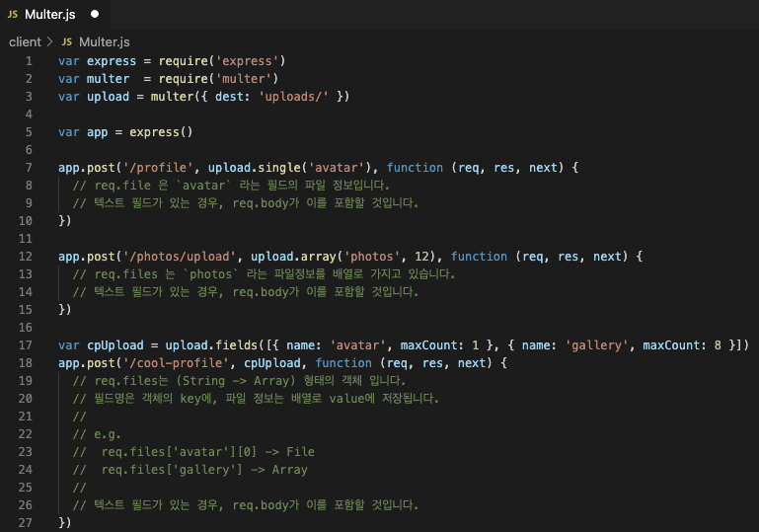Click the req.files comment on line 13
759x532 pixels.
(x=264, y=274)
